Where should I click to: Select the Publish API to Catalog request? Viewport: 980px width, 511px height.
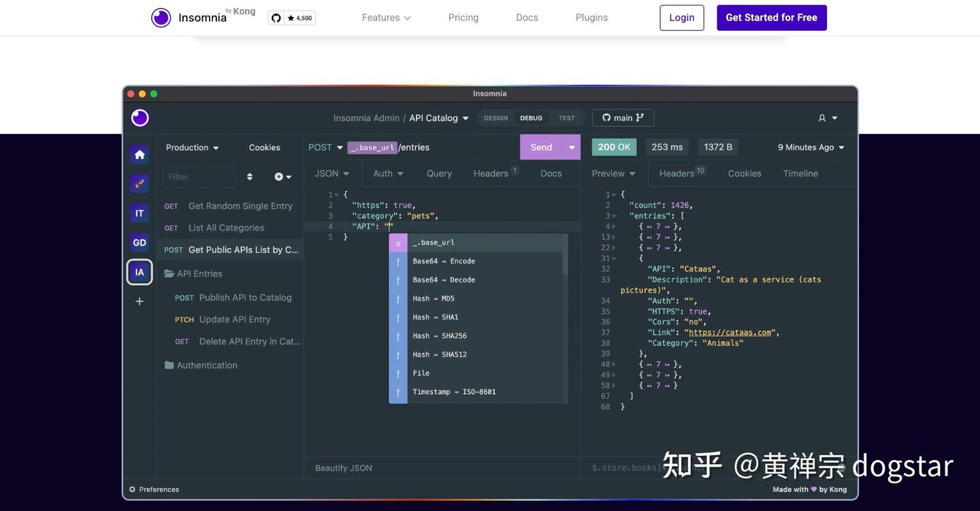(x=230, y=297)
